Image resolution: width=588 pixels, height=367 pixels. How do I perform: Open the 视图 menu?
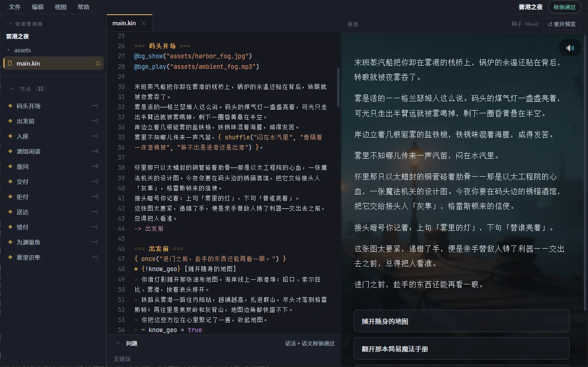click(x=61, y=7)
